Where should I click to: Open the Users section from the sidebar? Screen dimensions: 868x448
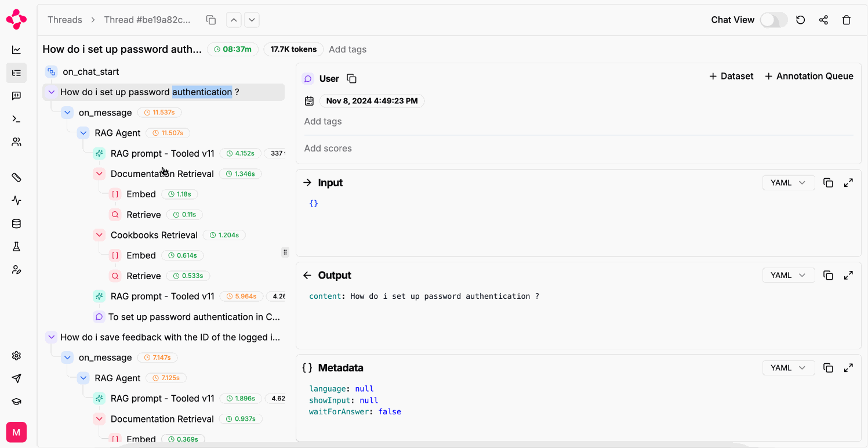[16, 142]
